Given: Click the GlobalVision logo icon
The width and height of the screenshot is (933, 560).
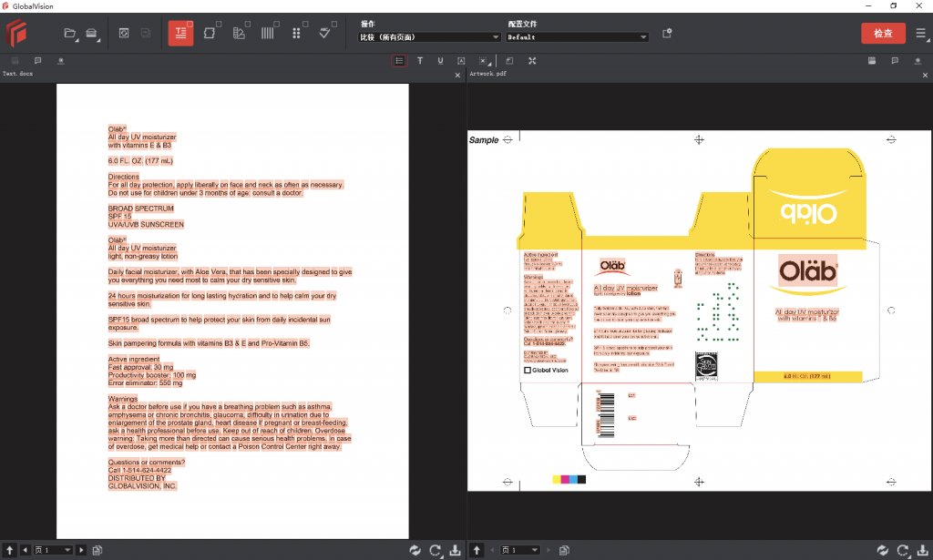Looking at the screenshot, I should coord(16,33).
